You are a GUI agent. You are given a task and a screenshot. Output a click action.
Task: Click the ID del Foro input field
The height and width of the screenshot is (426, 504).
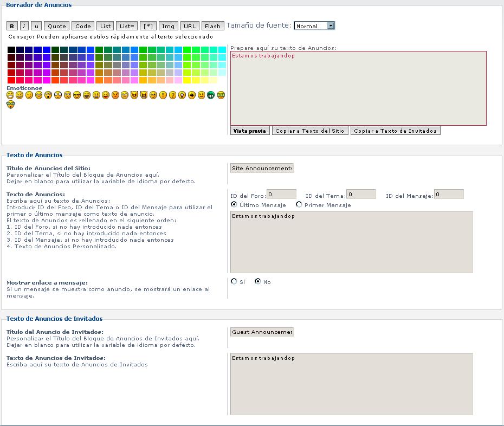pyautogui.click(x=281, y=194)
